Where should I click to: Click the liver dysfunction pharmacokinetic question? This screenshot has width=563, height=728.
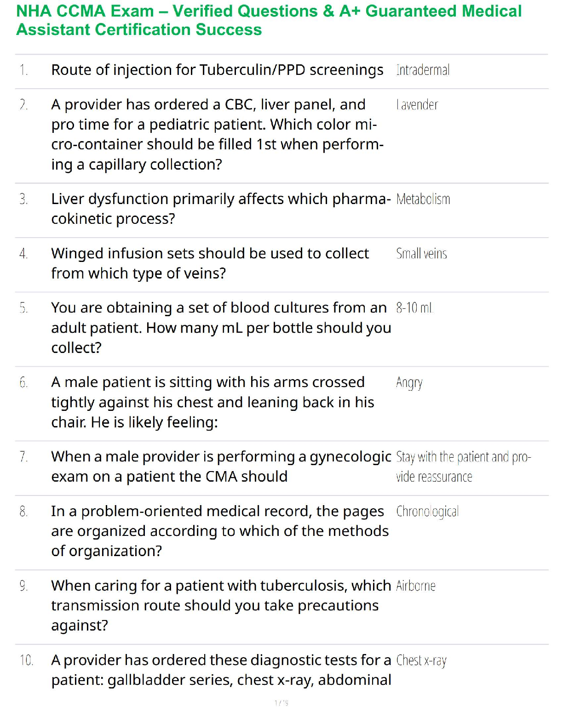pos(221,209)
